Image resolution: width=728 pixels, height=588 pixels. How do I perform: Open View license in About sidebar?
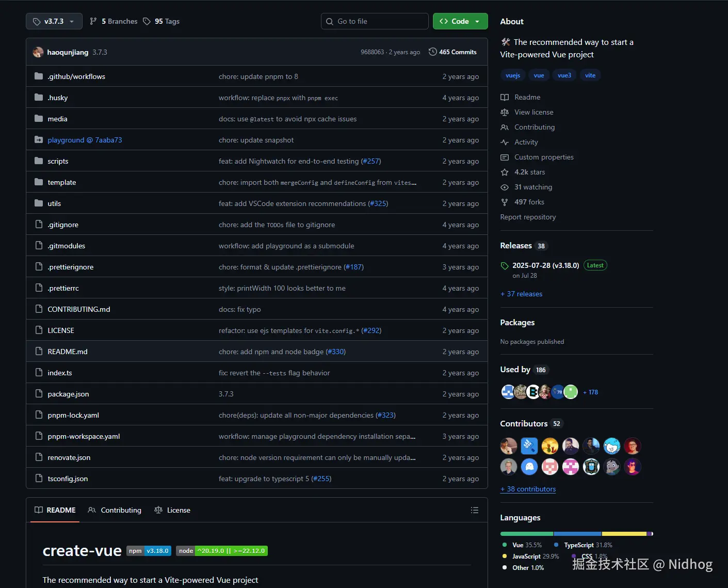[527, 112]
